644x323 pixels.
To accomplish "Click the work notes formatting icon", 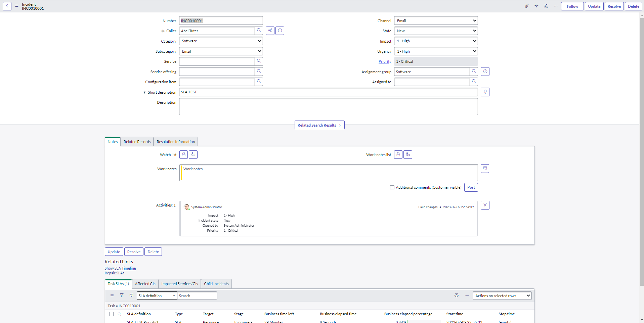I will [485, 169].
